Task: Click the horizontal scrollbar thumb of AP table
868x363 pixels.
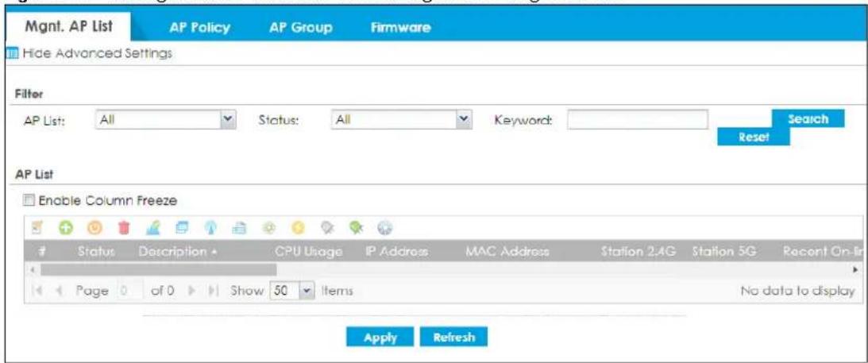Action: [x=158, y=269]
